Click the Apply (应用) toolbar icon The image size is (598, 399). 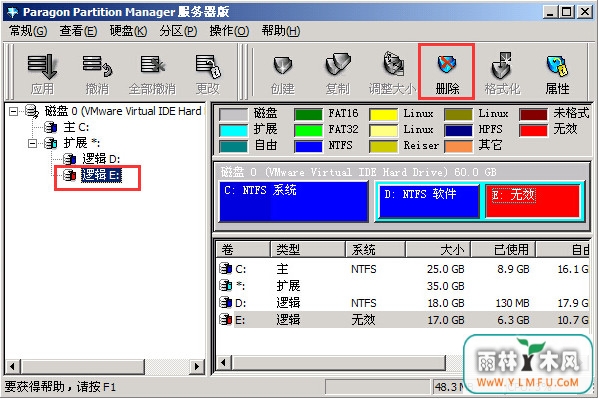point(42,66)
